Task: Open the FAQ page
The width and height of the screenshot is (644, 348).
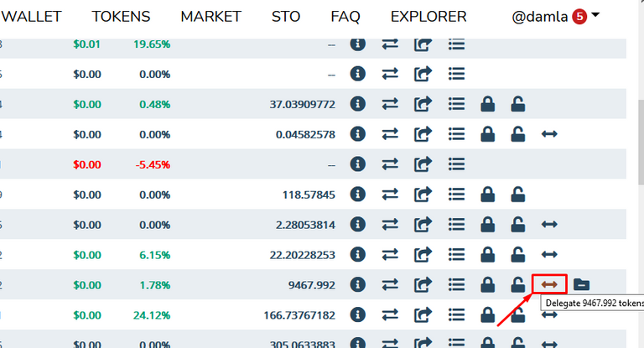Action: pyautogui.click(x=345, y=17)
